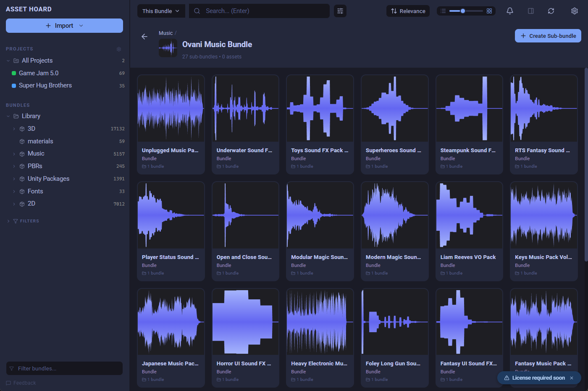The image size is (588, 391).
Task: Click the Import button
Action: coord(64,26)
